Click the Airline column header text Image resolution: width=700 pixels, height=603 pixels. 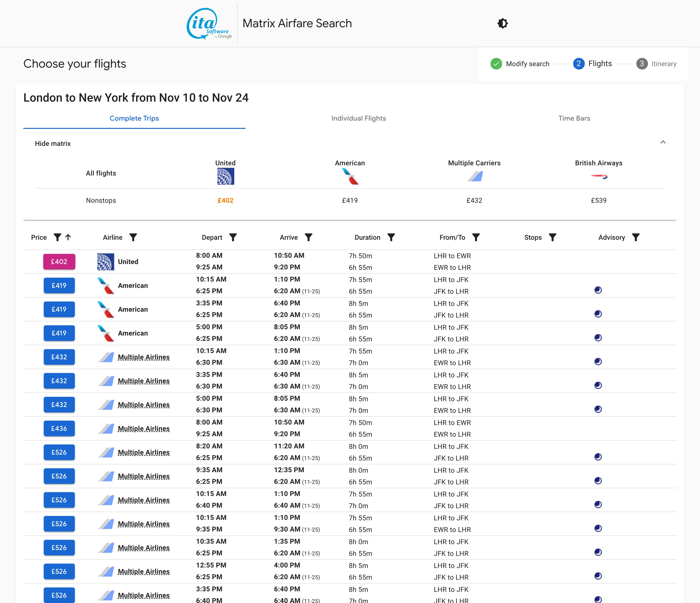pyautogui.click(x=113, y=237)
